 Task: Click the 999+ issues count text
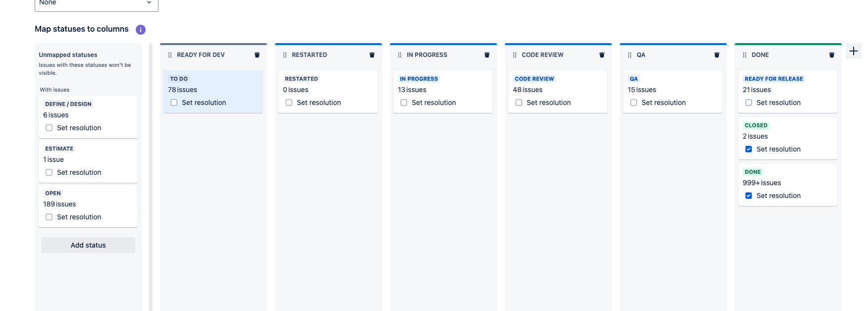click(762, 183)
